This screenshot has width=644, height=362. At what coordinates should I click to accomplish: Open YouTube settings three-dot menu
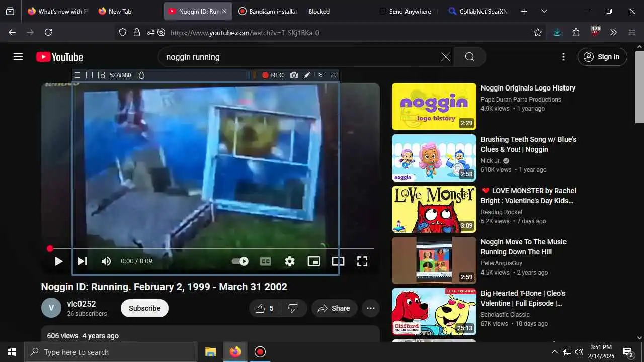point(563,57)
